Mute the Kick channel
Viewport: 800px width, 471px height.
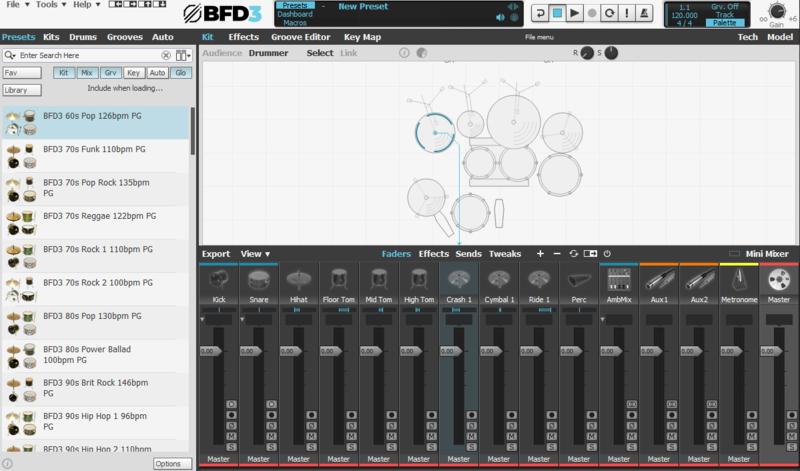(231, 436)
